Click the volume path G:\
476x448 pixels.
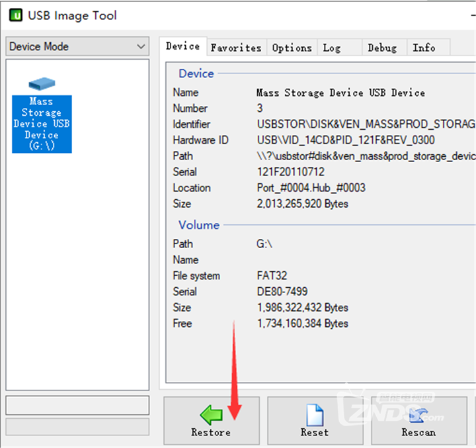tap(264, 244)
